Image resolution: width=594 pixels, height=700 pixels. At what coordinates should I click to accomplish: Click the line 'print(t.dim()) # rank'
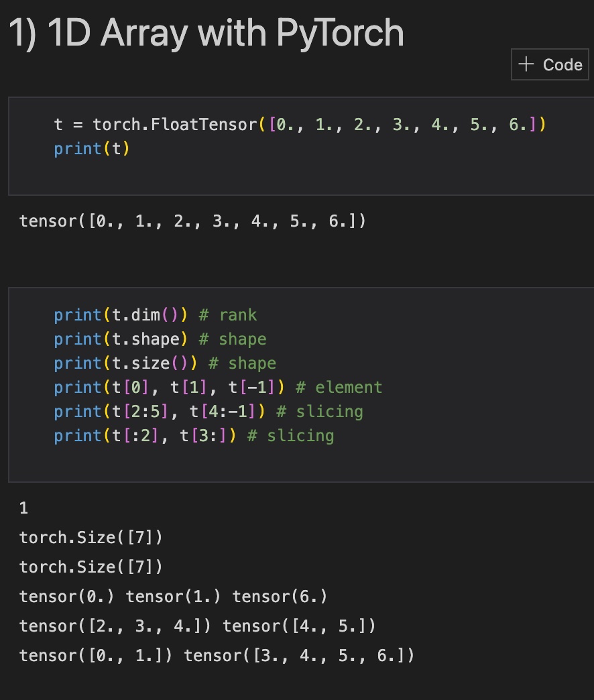pos(156,315)
